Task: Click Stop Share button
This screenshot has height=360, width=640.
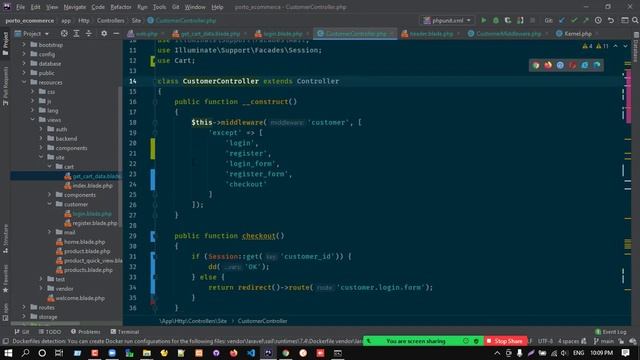Action: click(505, 341)
